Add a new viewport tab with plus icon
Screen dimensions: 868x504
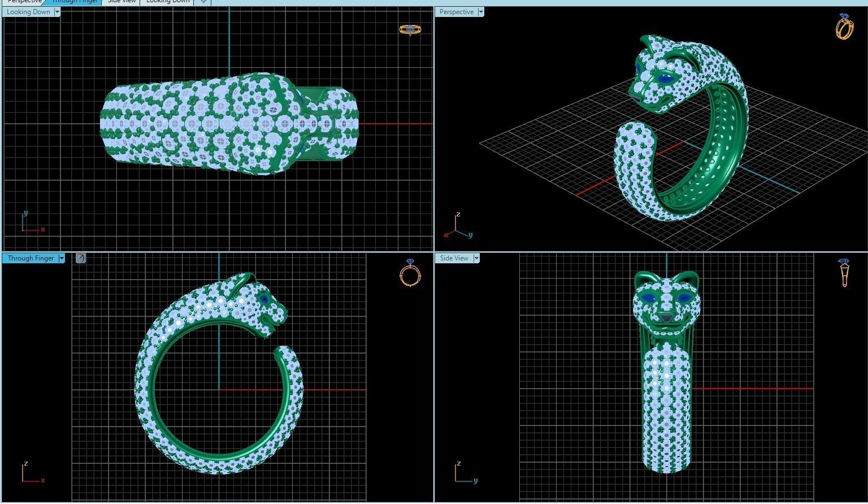point(203,2)
